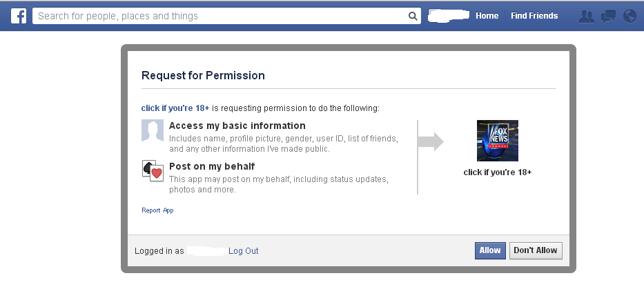
Task: Open the notifications globe icon
Action: (630, 16)
